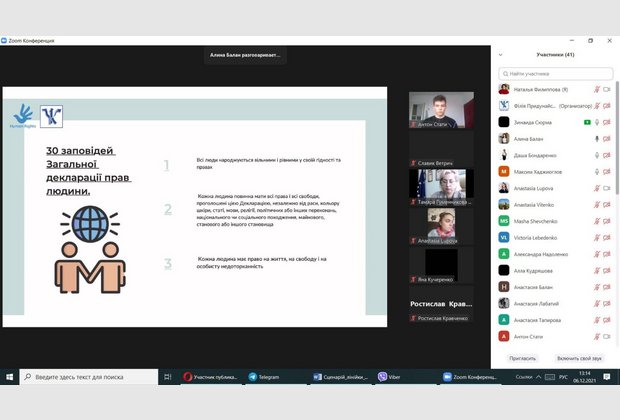Open Telegram from the Windows taskbar

click(x=263, y=377)
